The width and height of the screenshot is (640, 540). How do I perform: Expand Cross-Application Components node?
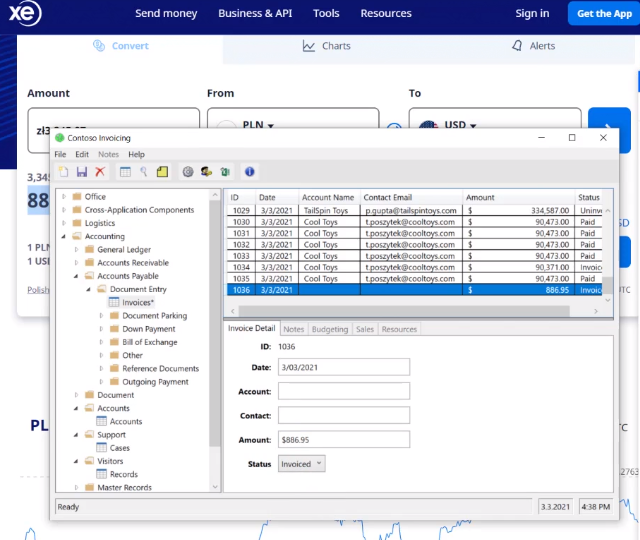[64, 210]
